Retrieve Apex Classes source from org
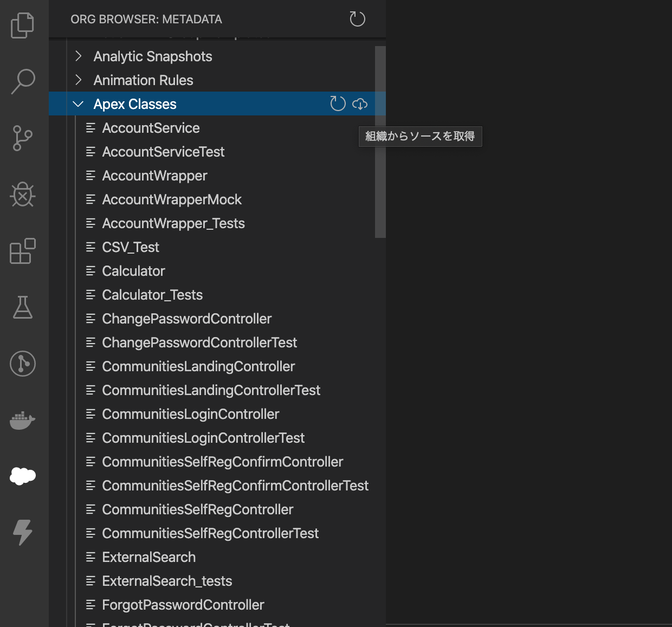 tap(360, 104)
